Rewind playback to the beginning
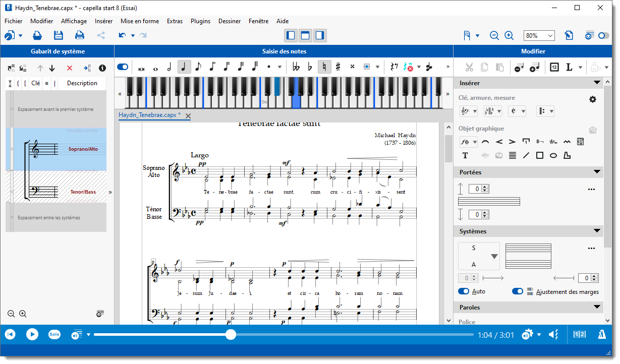 tap(10, 334)
